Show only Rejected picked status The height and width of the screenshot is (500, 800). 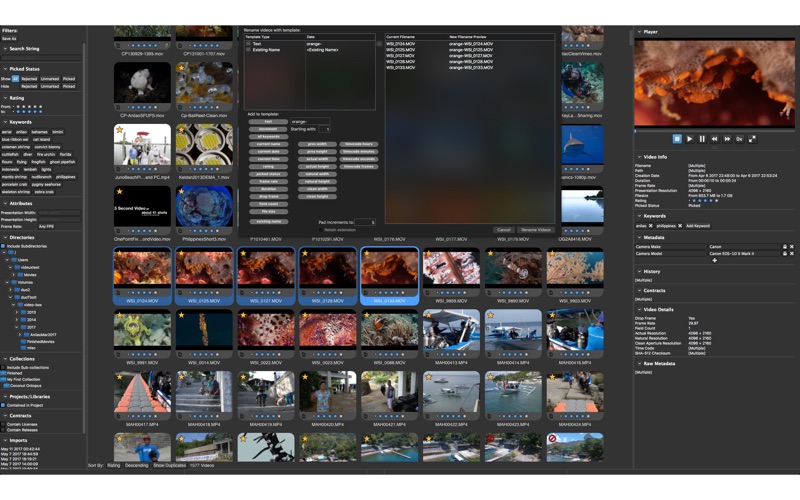pyautogui.click(x=29, y=79)
